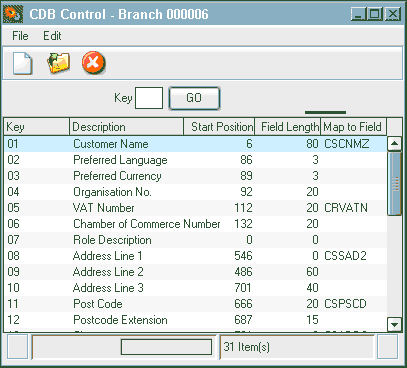This screenshot has height=368, width=407.
Task: Select the Organisation No. row
Action: click(195, 192)
